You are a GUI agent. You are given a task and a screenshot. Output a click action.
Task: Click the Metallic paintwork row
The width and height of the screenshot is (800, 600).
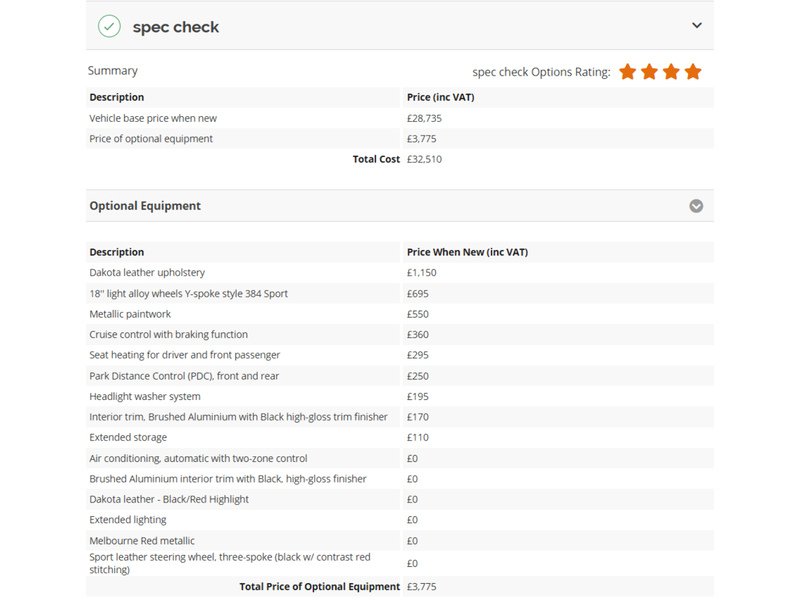pos(400,314)
